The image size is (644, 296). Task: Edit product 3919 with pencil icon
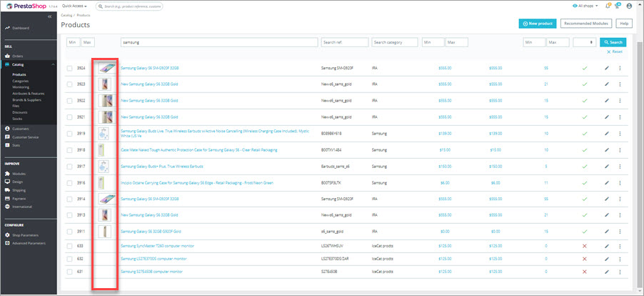tap(607, 134)
